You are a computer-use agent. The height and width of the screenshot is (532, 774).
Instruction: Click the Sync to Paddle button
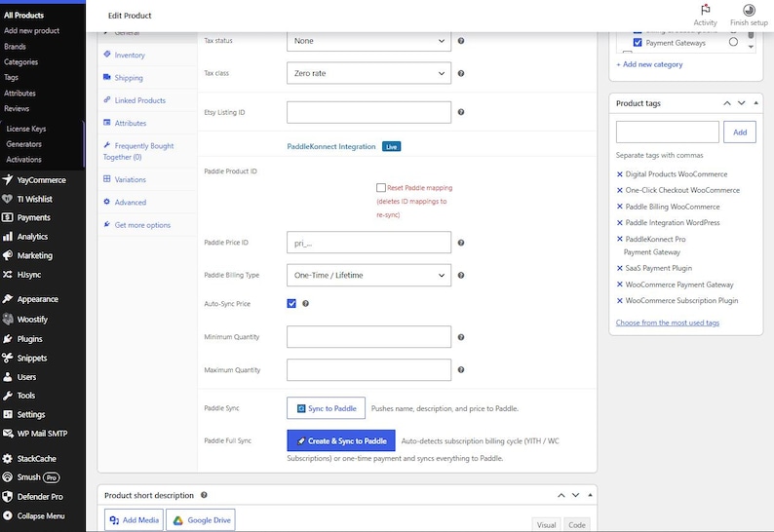pos(326,408)
